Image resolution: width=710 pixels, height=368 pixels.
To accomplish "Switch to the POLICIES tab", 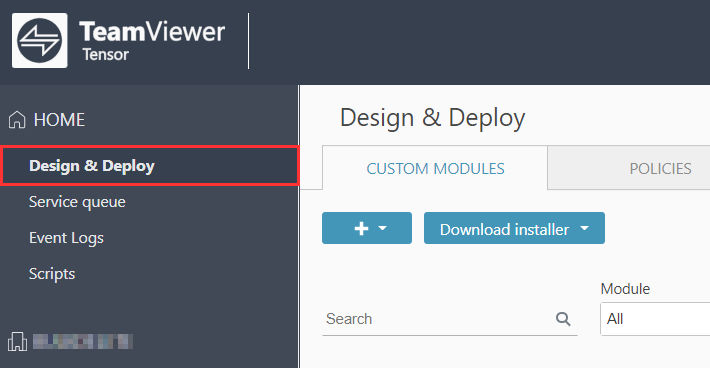I will (x=660, y=168).
